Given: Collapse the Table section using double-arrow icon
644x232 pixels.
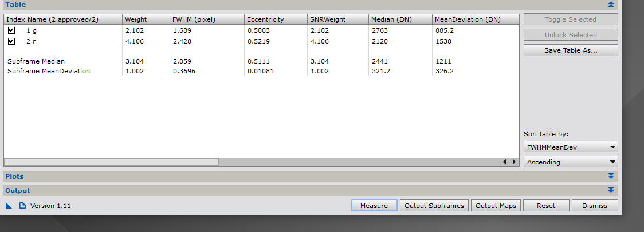Looking at the screenshot, I should click(x=611, y=4).
